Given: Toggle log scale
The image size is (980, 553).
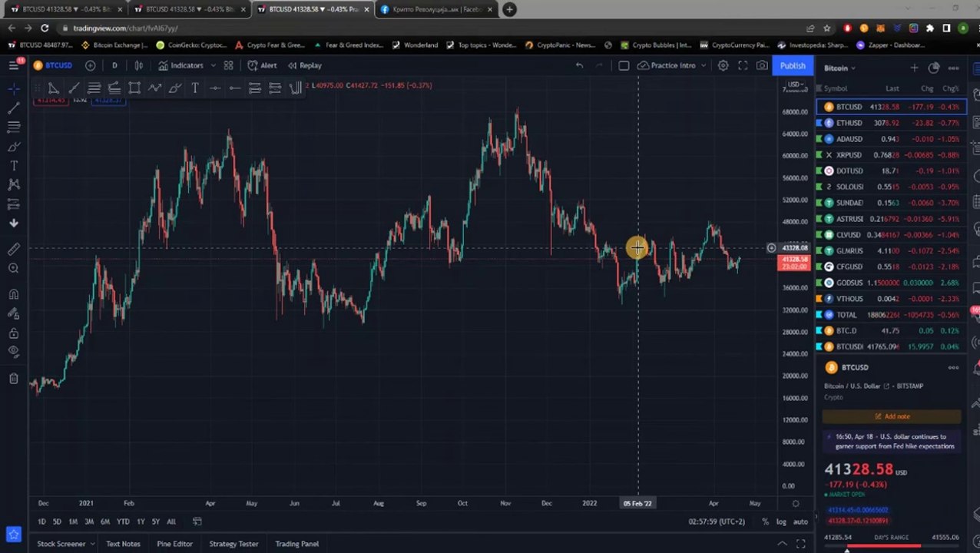Looking at the screenshot, I should pos(781,522).
